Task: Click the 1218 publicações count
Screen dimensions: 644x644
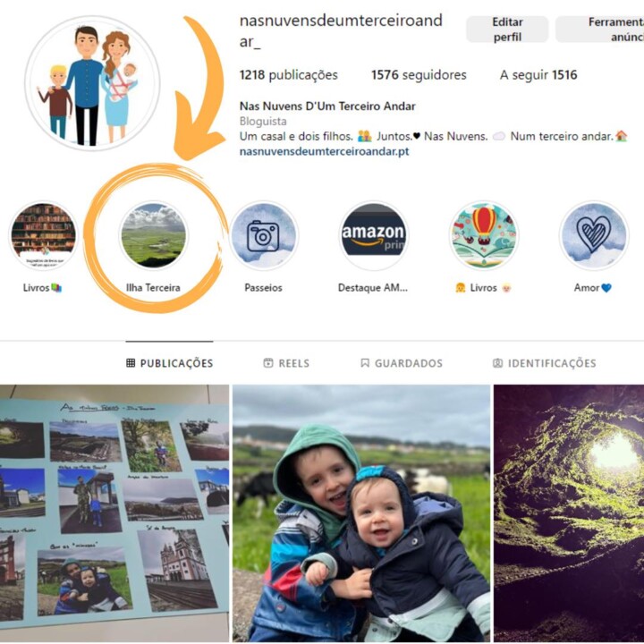Action: (288, 75)
